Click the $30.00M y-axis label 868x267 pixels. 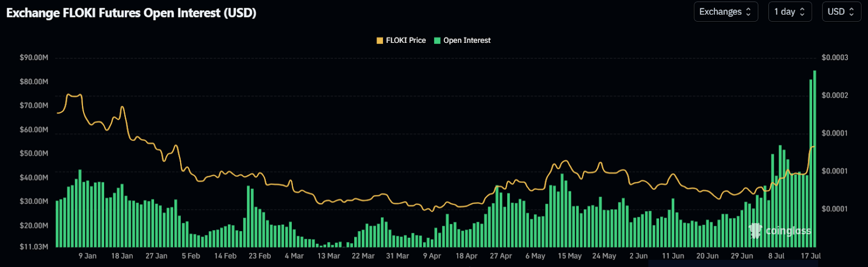[34, 201]
